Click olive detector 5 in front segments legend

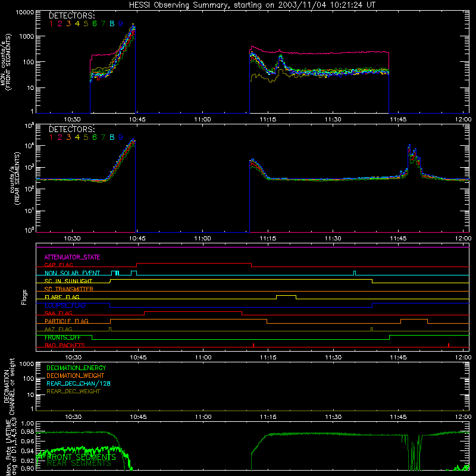pyautogui.click(x=86, y=24)
